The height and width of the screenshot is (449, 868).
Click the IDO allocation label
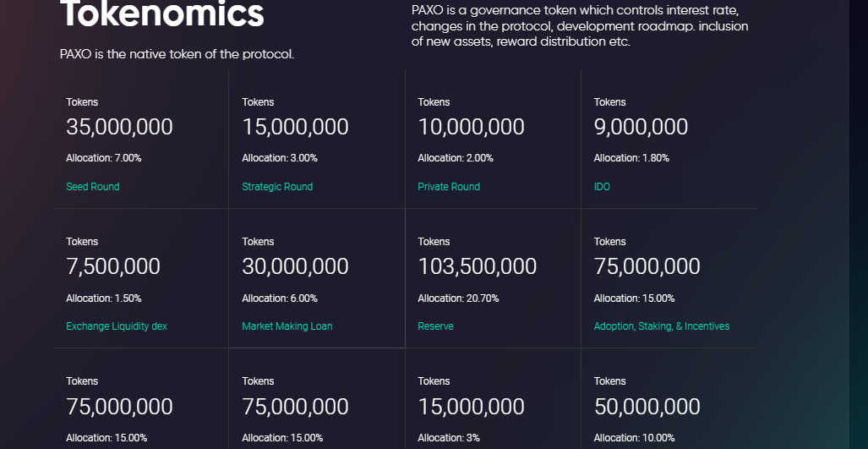(602, 187)
